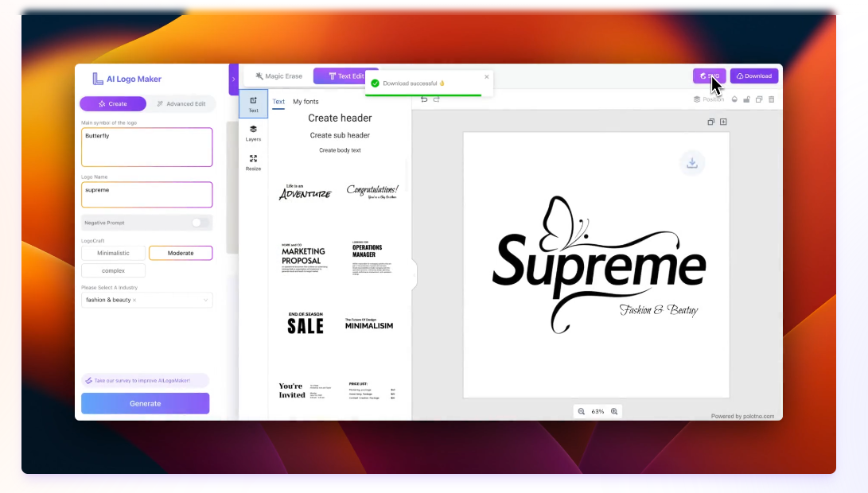Add body text to the design

click(x=340, y=150)
